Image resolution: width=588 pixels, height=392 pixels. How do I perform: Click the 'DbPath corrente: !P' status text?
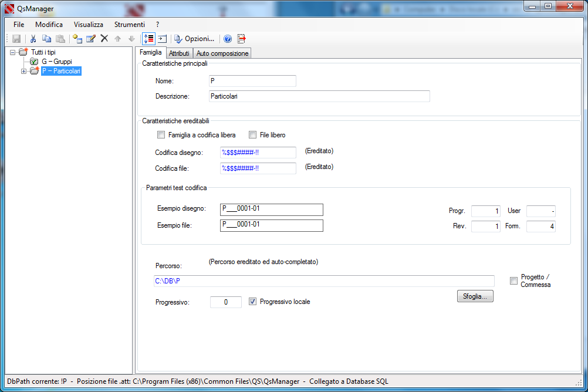pyautogui.click(x=37, y=381)
